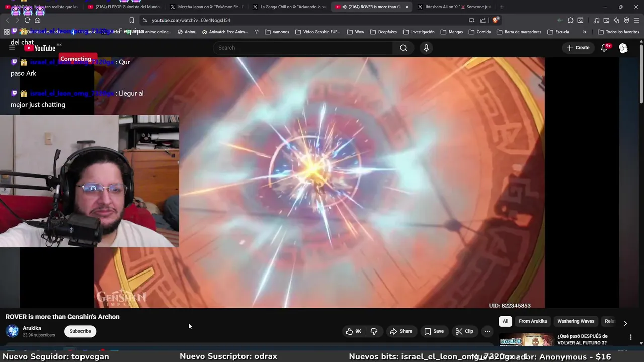Go back with browser back arrow

pos(7,20)
